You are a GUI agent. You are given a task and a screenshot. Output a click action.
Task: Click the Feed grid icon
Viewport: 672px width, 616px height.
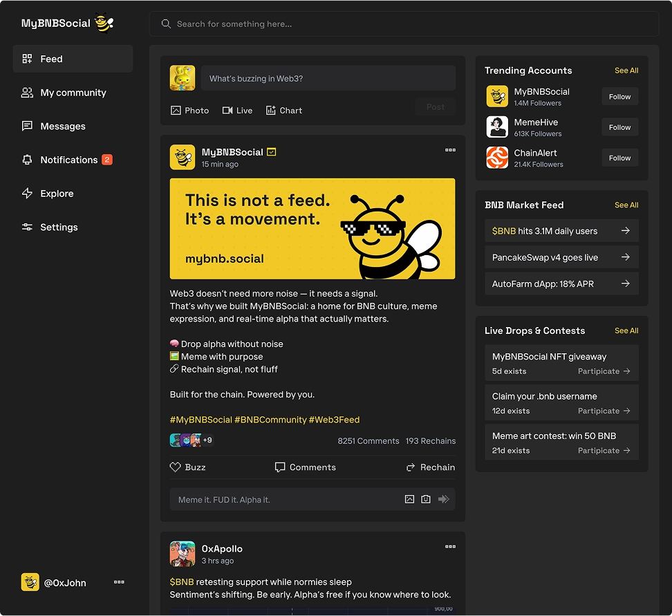click(x=27, y=59)
